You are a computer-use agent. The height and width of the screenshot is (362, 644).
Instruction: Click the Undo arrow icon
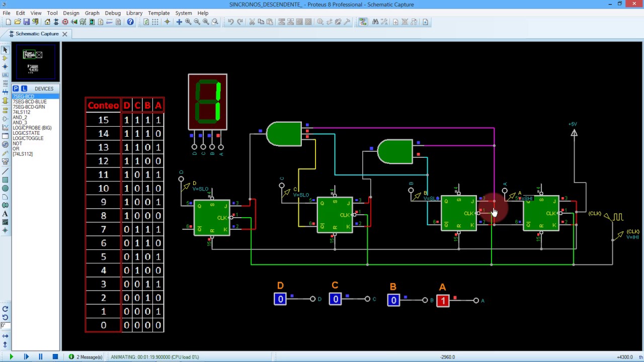click(230, 22)
